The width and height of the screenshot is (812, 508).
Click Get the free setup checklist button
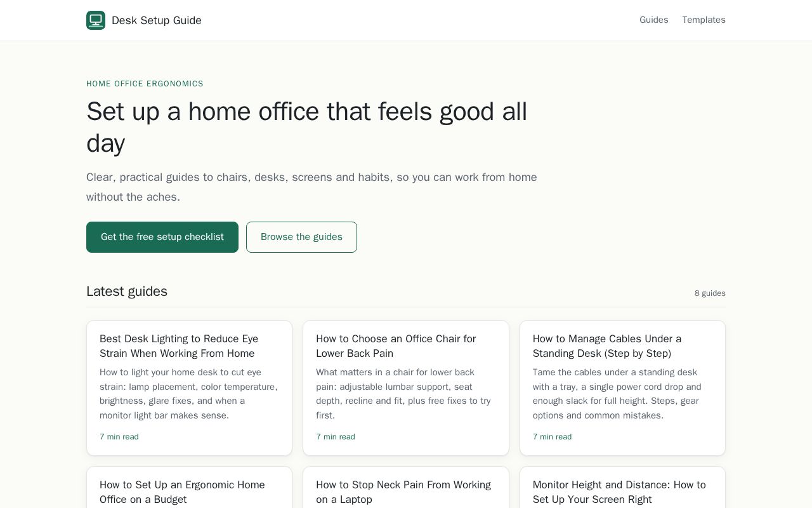tap(162, 237)
